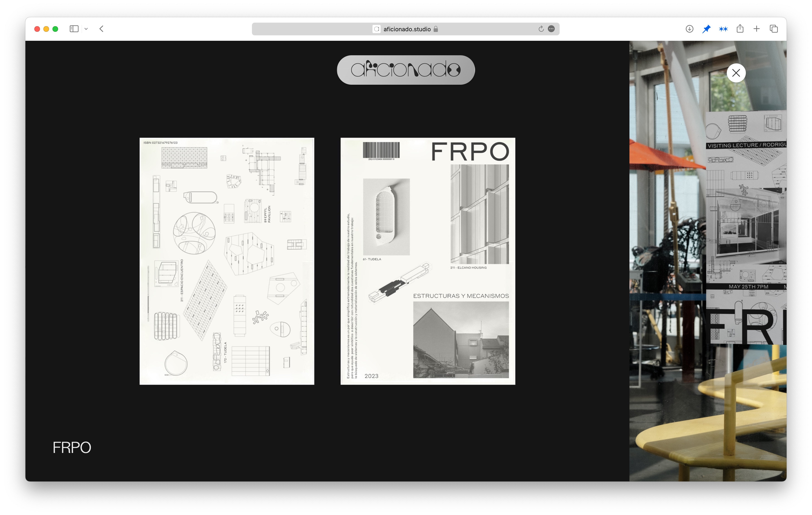Open the Share menu
The image size is (812, 515).
pyautogui.click(x=740, y=29)
